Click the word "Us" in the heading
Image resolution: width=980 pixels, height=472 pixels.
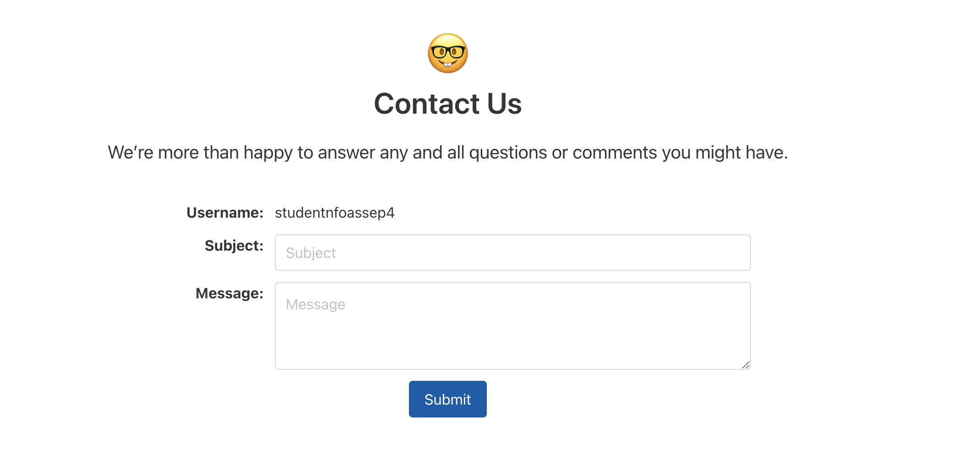[504, 104]
